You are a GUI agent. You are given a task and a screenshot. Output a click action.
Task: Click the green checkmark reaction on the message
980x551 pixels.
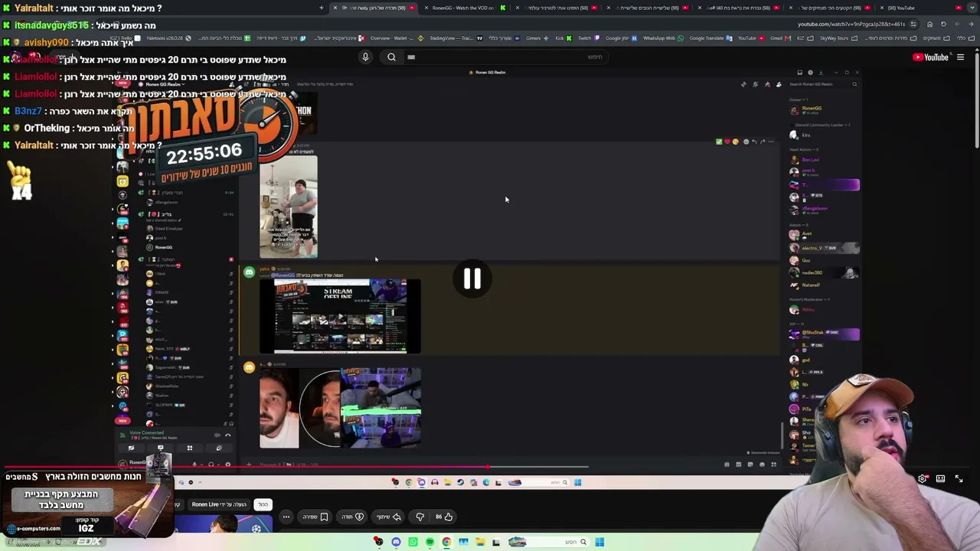pos(719,142)
